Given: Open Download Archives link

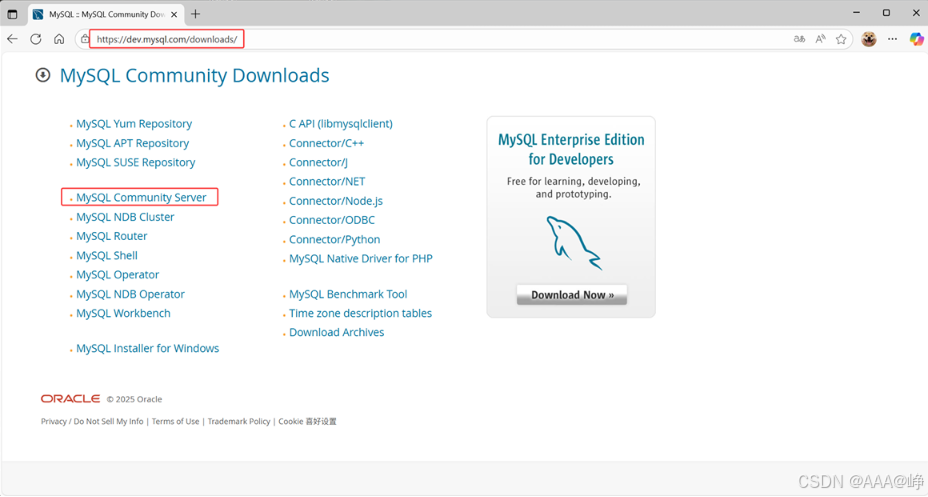Looking at the screenshot, I should pyautogui.click(x=336, y=333).
